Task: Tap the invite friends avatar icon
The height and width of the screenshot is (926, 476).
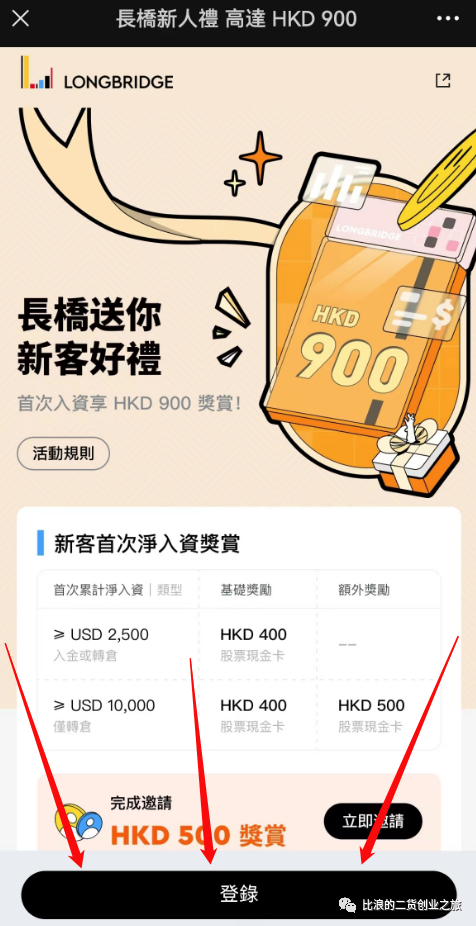Action: pos(79,821)
